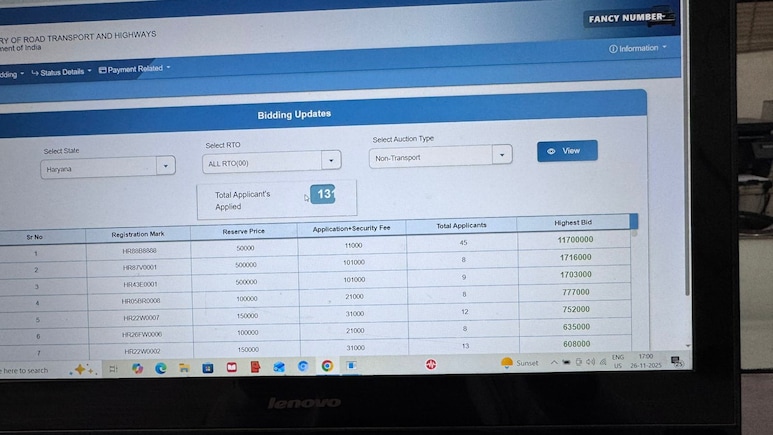Open the Payment Related menu
773x435 pixels.
point(135,70)
